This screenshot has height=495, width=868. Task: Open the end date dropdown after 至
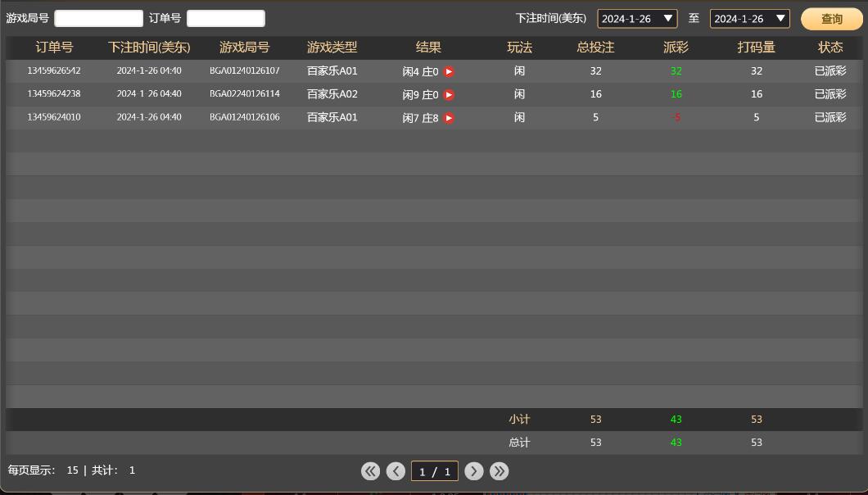coord(749,18)
